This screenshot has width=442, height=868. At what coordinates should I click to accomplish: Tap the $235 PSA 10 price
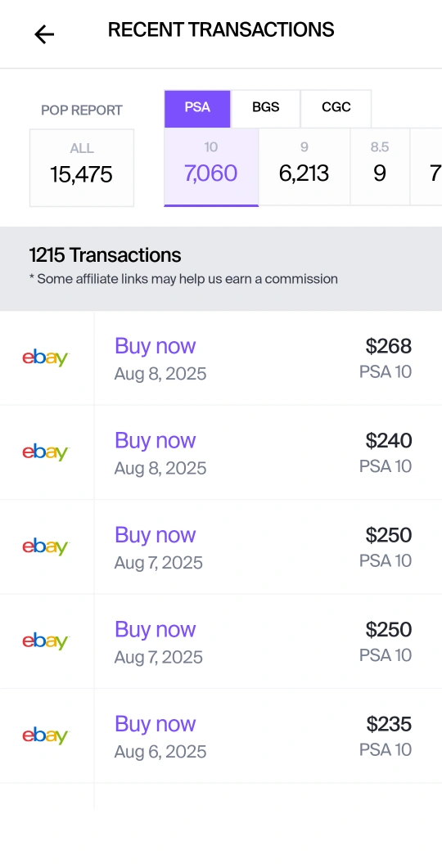[x=389, y=724]
